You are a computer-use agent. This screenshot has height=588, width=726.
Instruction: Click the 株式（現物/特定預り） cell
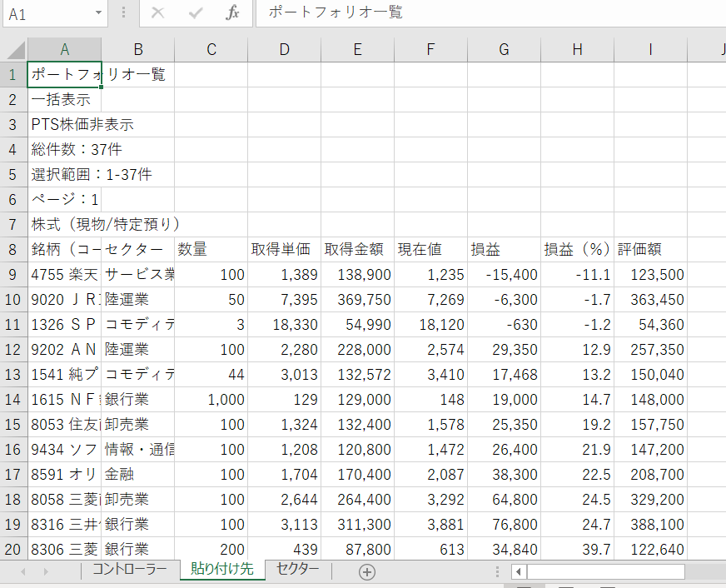coord(64,225)
